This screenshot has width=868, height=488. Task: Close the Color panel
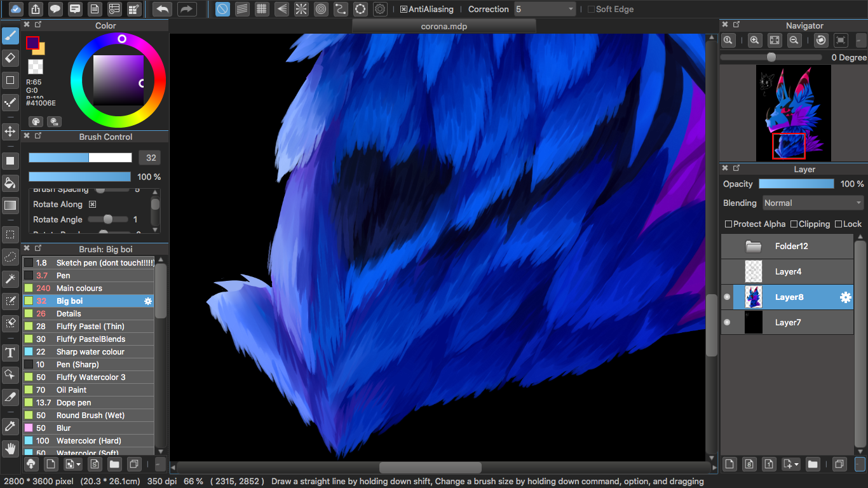tap(27, 24)
